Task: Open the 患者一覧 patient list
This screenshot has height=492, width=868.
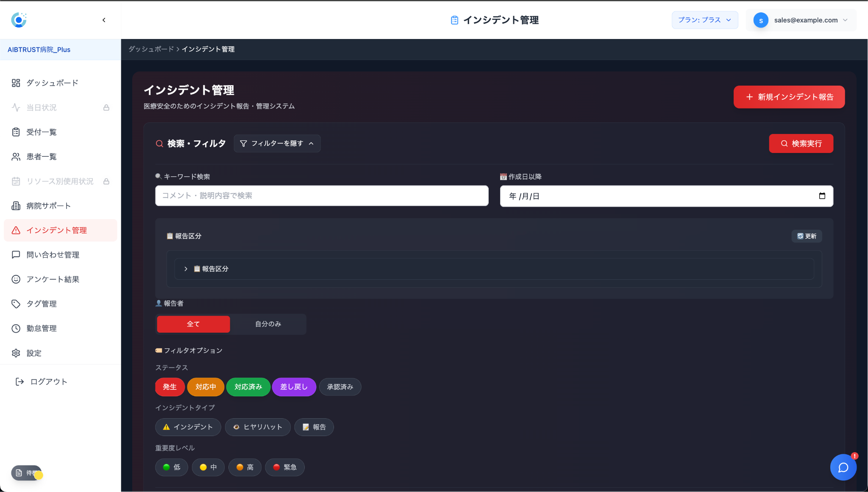Action: point(41,156)
